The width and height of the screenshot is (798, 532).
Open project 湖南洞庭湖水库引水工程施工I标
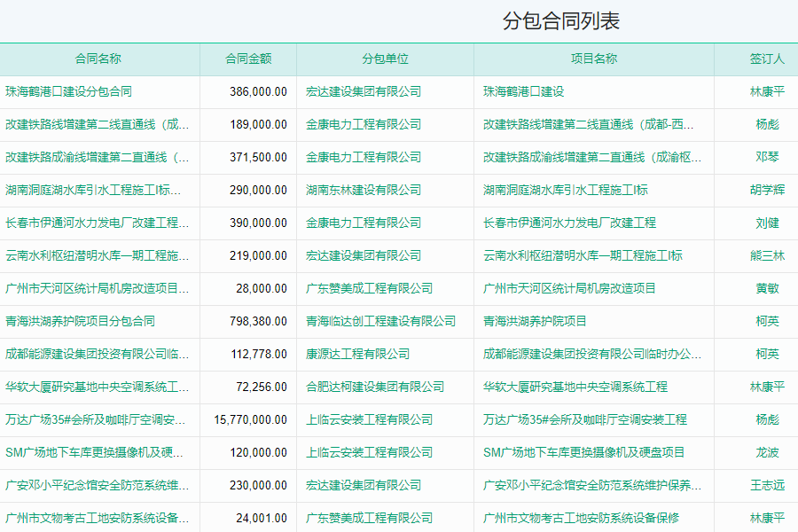pyautogui.click(x=566, y=191)
